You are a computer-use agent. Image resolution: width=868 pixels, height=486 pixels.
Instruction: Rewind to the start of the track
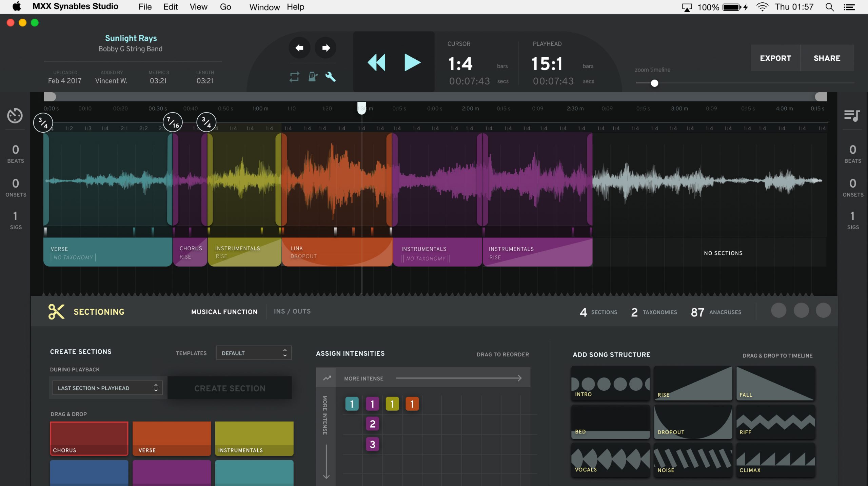pyautogui.click(x=377, y=62)
